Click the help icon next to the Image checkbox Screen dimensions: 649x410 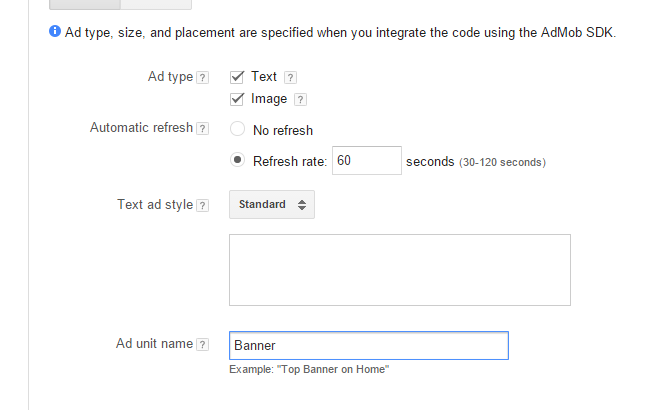pyautogui.click(x=300, y=99)
